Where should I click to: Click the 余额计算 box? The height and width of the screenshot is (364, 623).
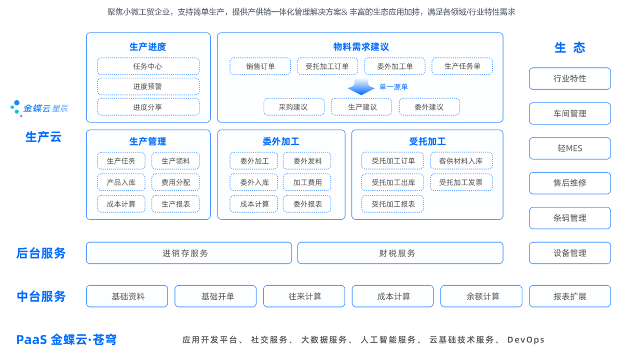pyautogui.click(x=481, y=297)
